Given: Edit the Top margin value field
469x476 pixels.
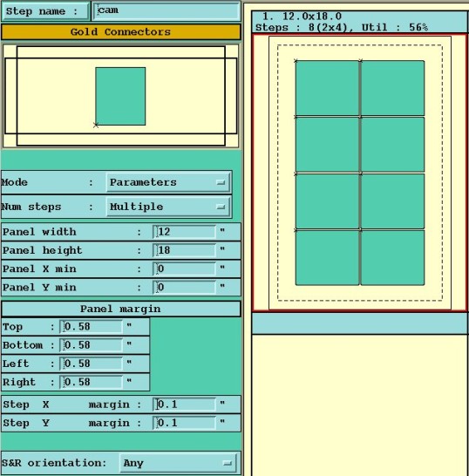Looking at the screenshot, I should point(92,327).
